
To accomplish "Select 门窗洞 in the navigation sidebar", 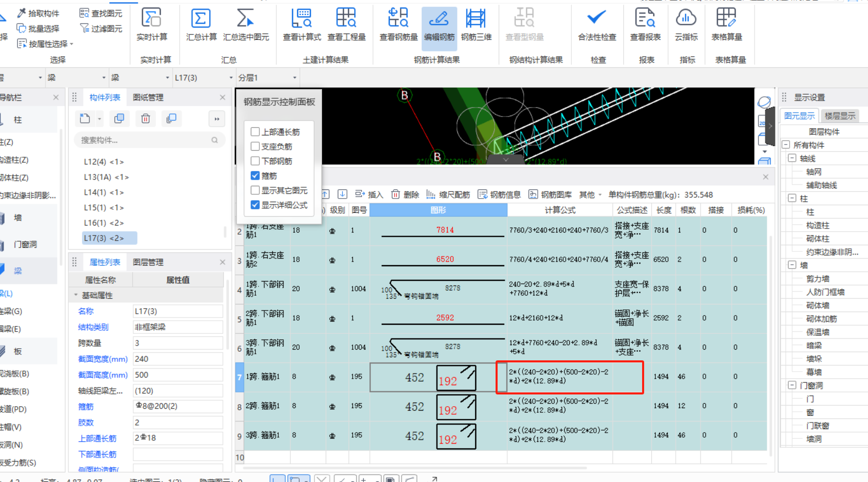I will tap(25, 244).
